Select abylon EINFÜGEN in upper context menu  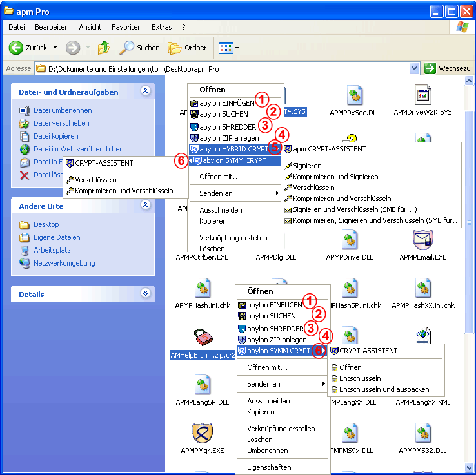point(227,103)
